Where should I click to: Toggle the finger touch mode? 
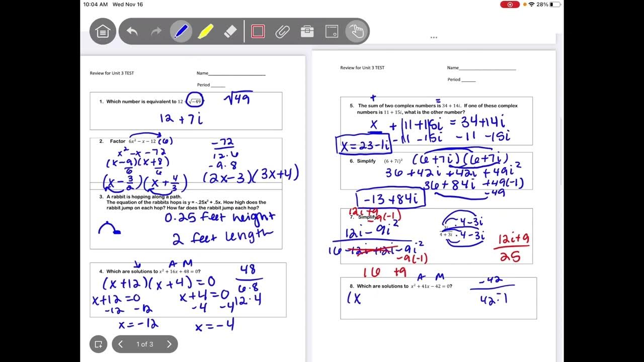[357, 31]
